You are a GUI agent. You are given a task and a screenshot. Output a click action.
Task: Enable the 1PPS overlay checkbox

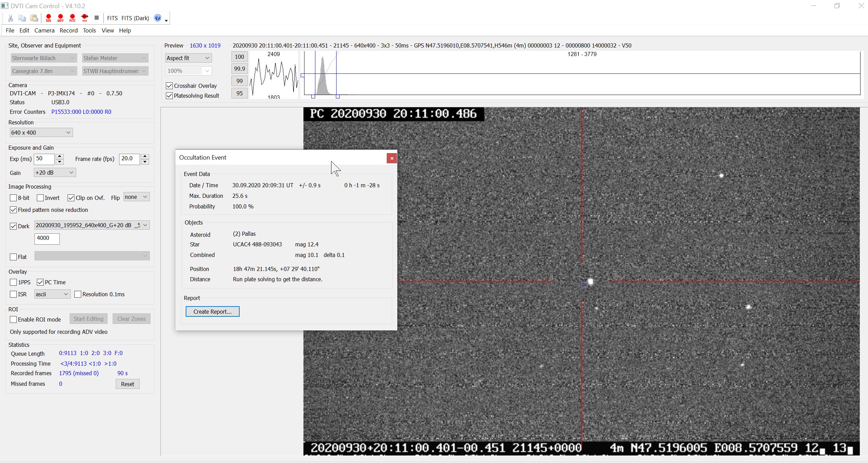pos(13,282)
